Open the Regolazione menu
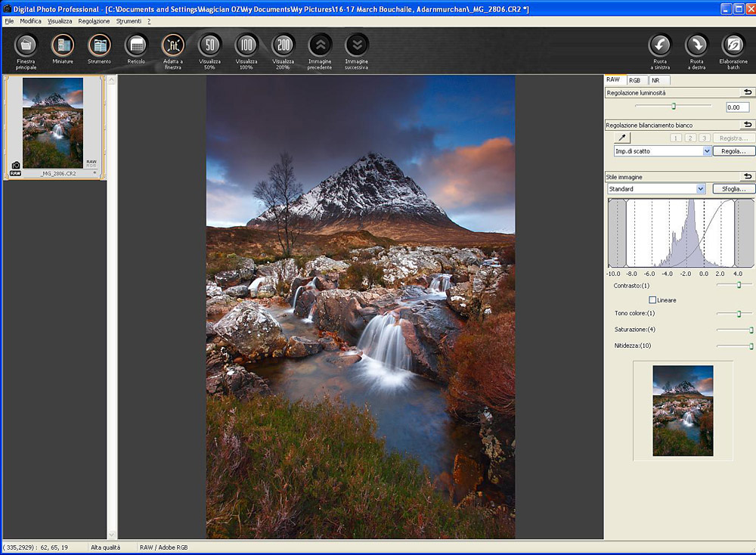Viewport: 756px width, 555px height. click(94, 21)
